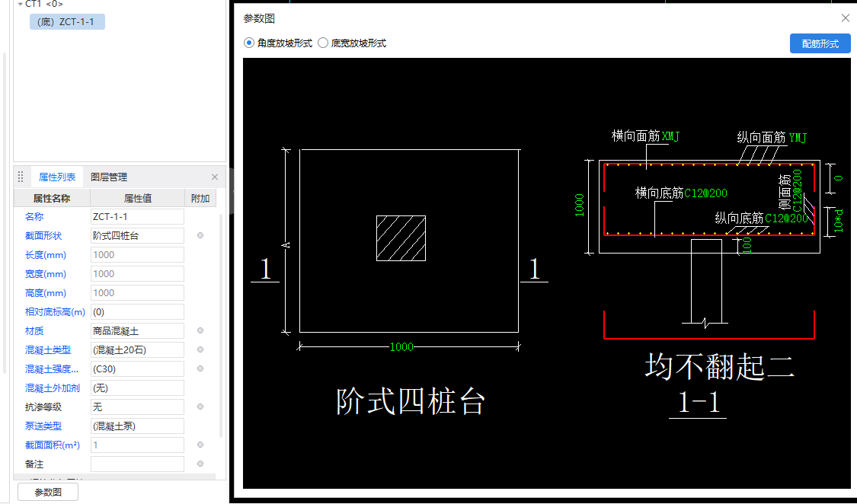Open the 混凝土类型 value field

click(137, 350)
